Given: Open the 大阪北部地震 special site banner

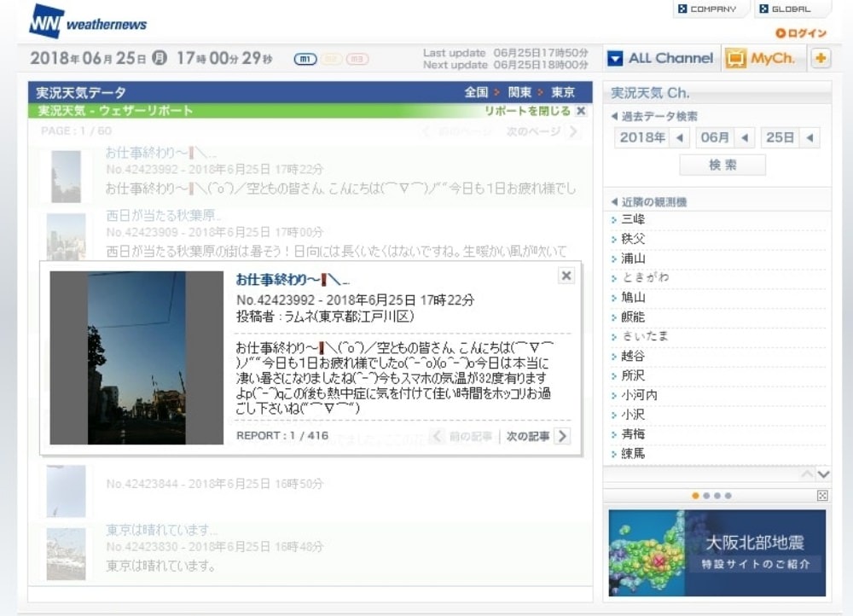Looking at the screenshot, I should (x=717, y=552).
